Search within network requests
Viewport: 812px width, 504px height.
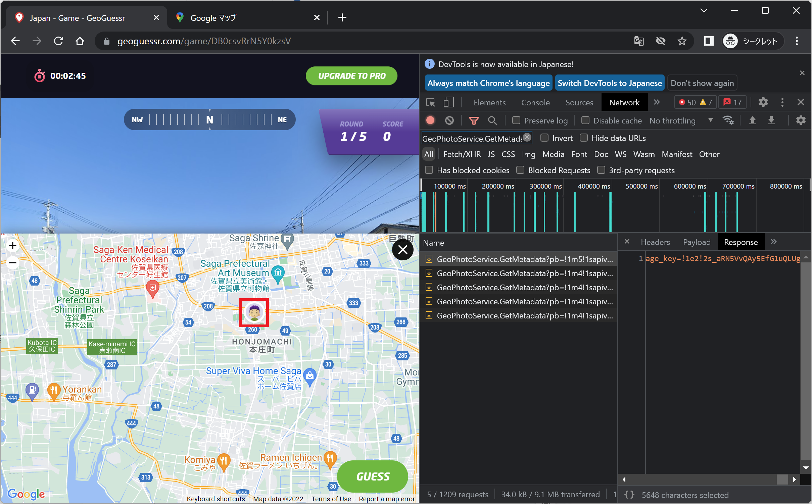click(492, 120)
